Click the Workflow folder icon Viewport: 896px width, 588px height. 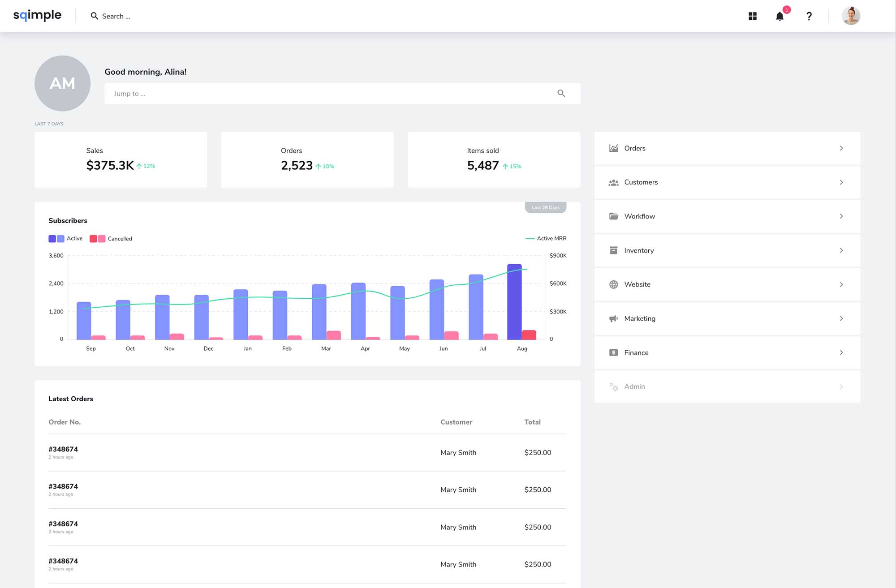[613, 216]
